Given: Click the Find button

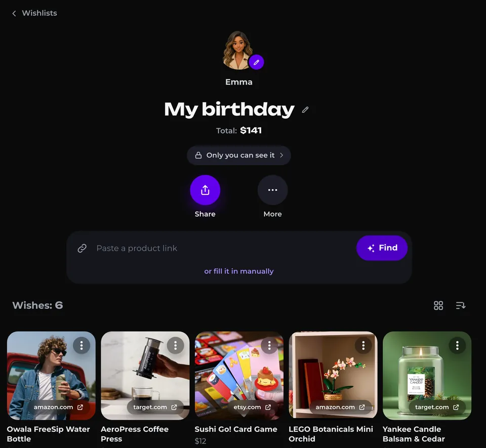Looking at the screenshot, I should pos(382,248).
